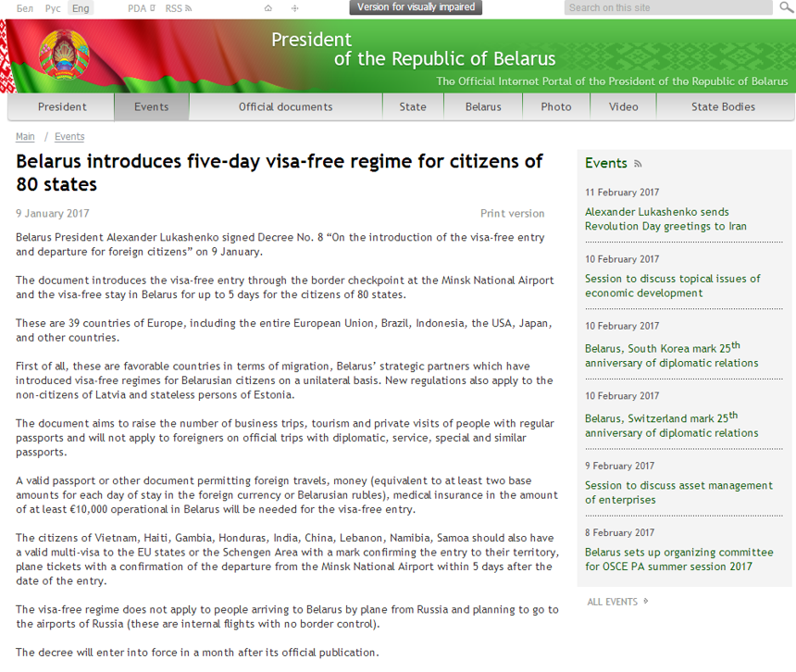
Task: Click the home icon in top bar
Action: click(x=268, y=8)
